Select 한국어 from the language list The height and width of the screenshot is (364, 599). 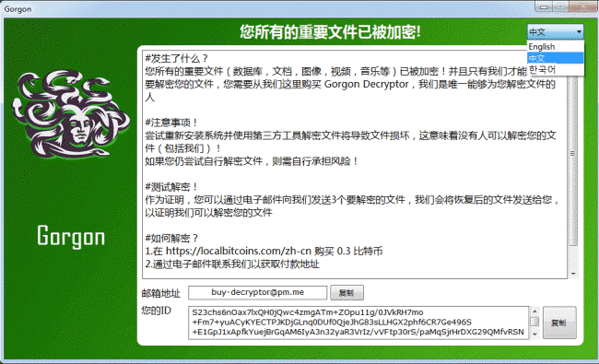[555, 69]
